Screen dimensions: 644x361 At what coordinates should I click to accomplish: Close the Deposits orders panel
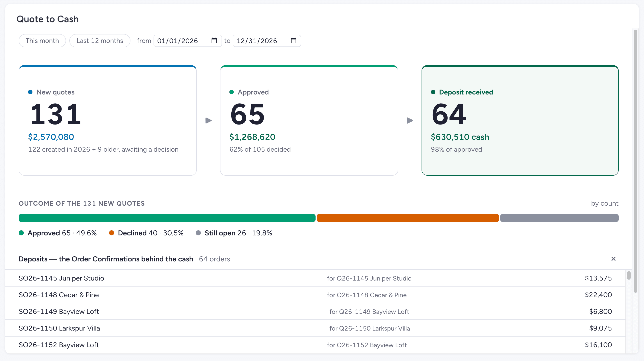tap(613, 259)
